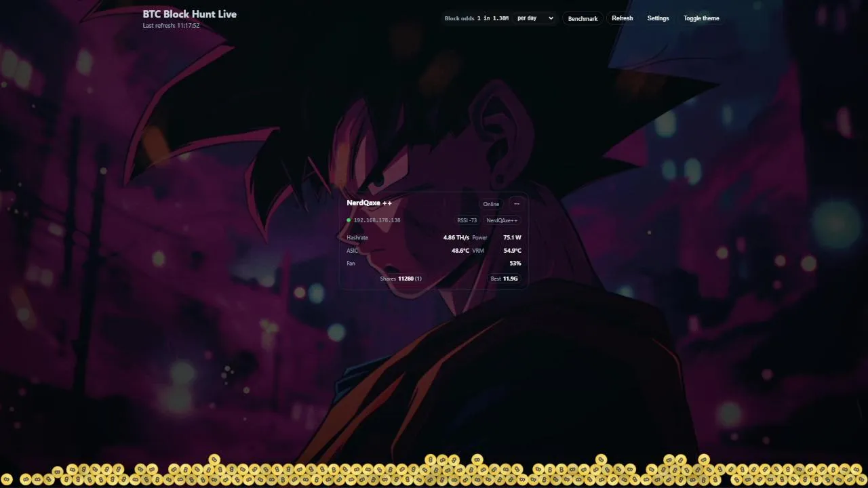
Task: Click the power value 75.1 W
Action: coord(513,238)
